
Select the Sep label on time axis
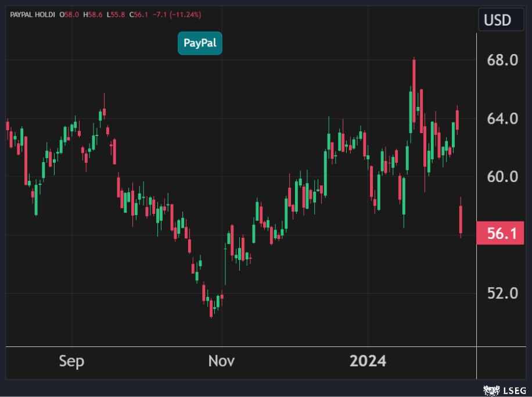click(x=71, y=361)
